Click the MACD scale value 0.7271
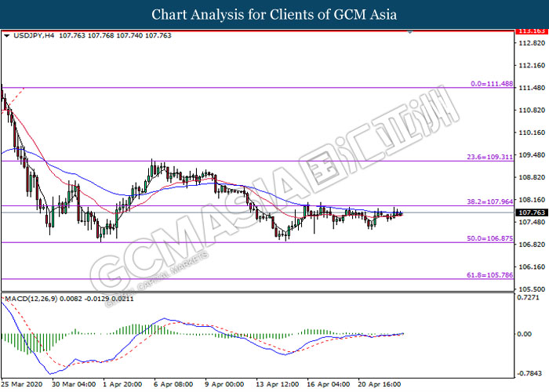The width and height of the screenshot is (549, 392). (x=529, y=297)
